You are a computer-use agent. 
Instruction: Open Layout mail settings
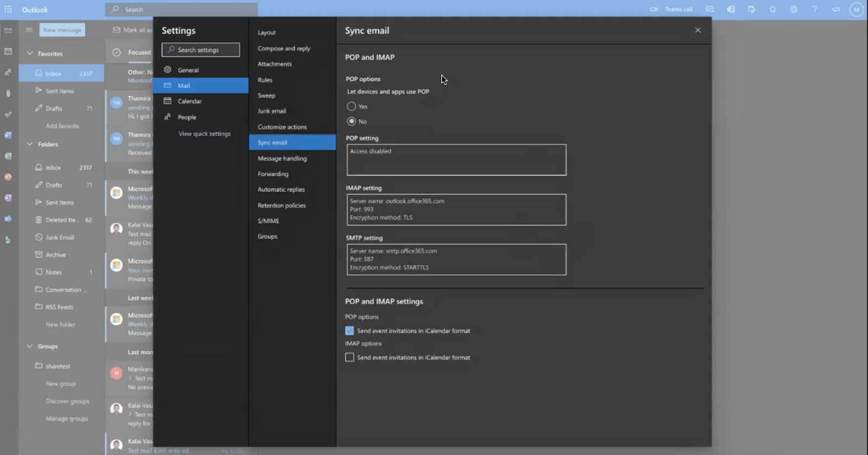(292, 33)
